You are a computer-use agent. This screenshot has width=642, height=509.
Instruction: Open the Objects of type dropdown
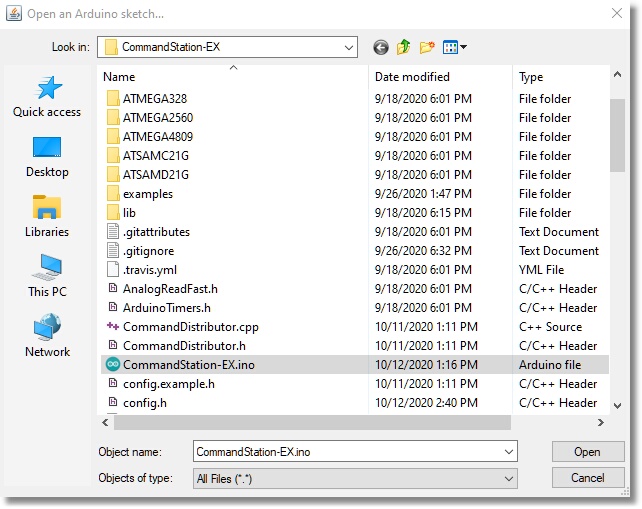pyautogui.click(x=508, y=478)
